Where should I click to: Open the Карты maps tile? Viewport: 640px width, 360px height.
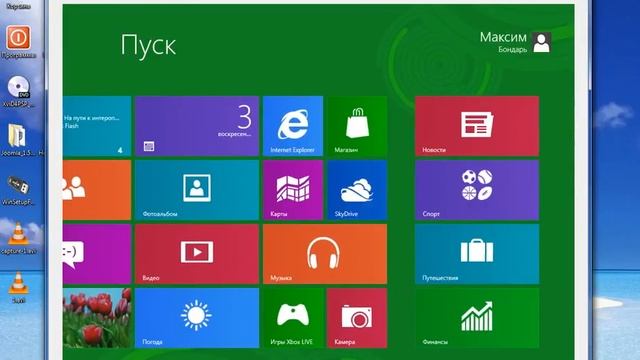click(293, 190)
